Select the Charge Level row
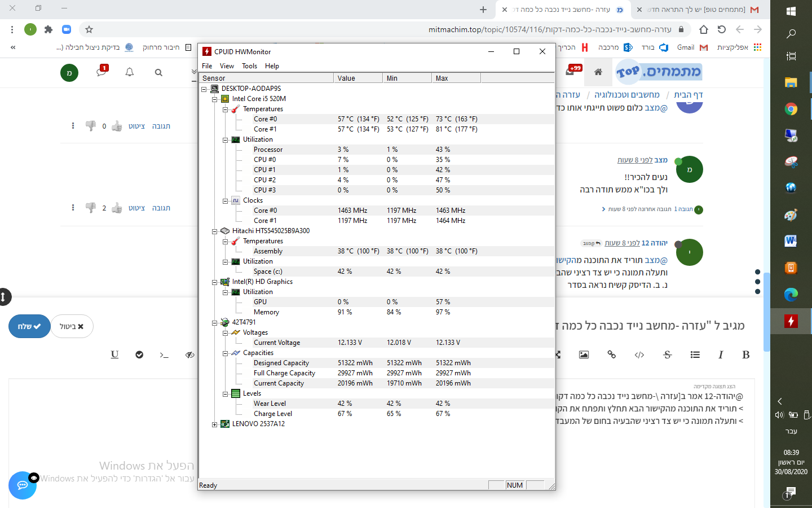Image resolution: width=812 pixels, height=508 pixels. coord(377,414)
